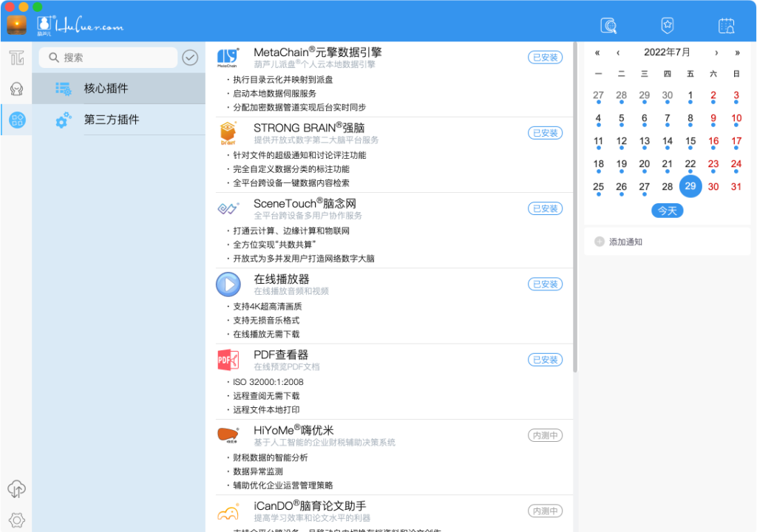
Task: Click 内测中 button for iCanDO
Action: [545, 511]
